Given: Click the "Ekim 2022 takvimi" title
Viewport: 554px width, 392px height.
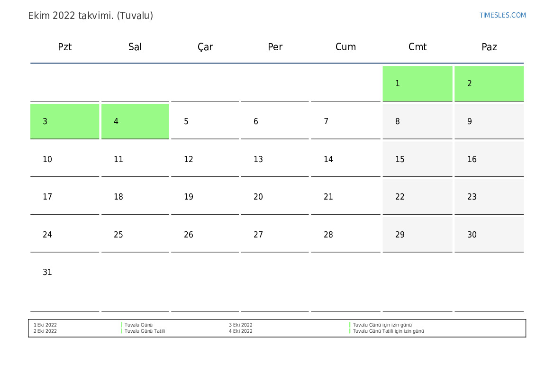Looking at the screenshot, I should (91, 16).
